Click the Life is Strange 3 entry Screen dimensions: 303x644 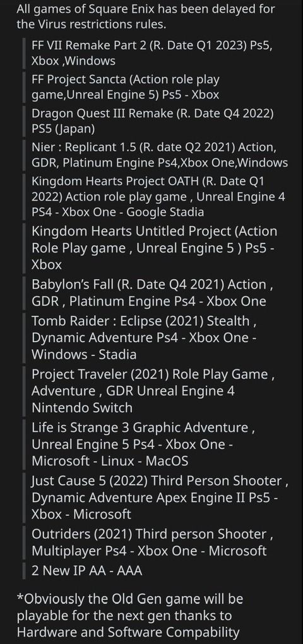pos(144,444)
